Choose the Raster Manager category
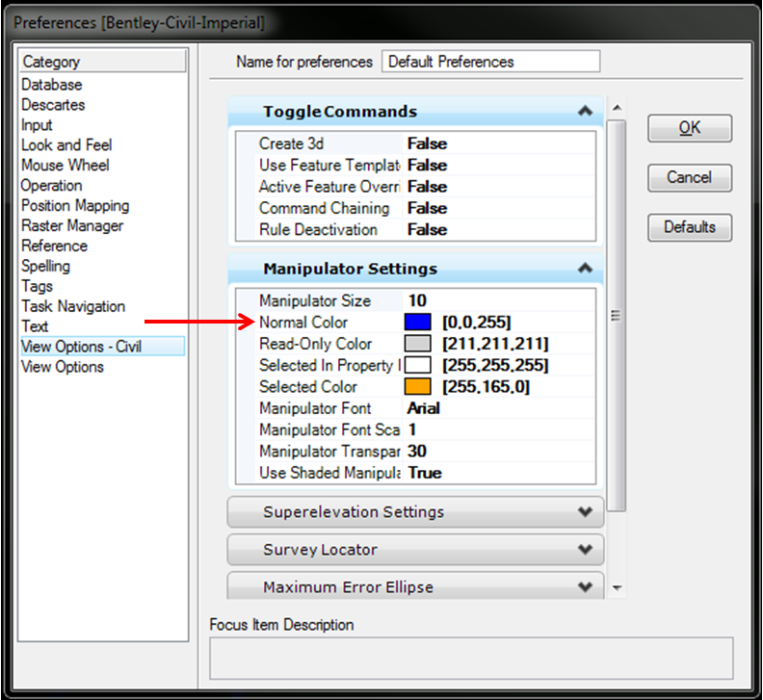Screen dimensions: 763x700 72,225
